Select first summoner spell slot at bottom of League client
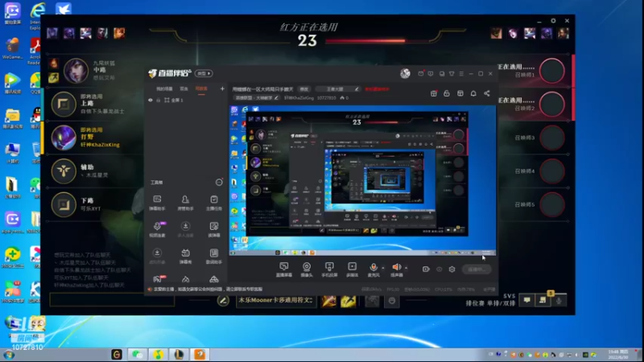The width and height of the screenshot is (644, 362). [x=328, y=301]
